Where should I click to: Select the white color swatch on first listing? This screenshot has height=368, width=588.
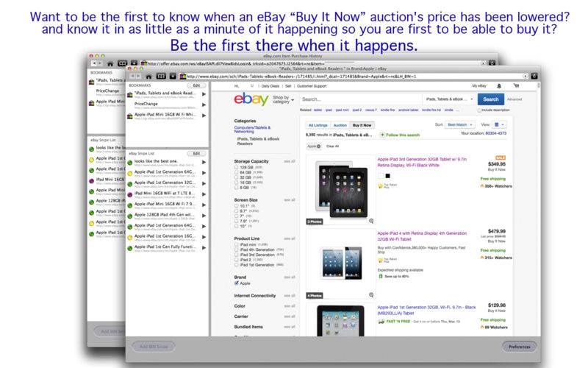[381, 176]
